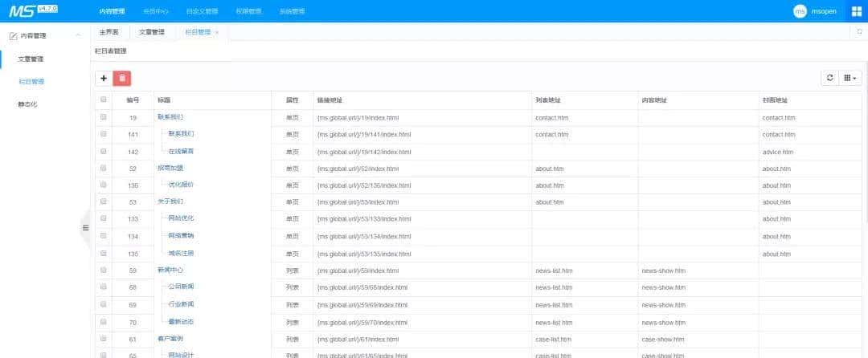The height and width of the screenshot is (358, 868).
Task: Open the grid apps icon top right
Action: tap(857, 11)
